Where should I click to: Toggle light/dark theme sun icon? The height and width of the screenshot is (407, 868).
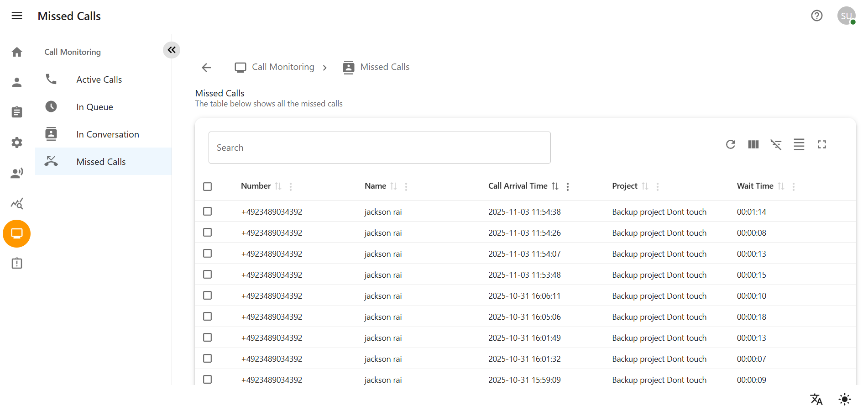click(x=844, y=399)
